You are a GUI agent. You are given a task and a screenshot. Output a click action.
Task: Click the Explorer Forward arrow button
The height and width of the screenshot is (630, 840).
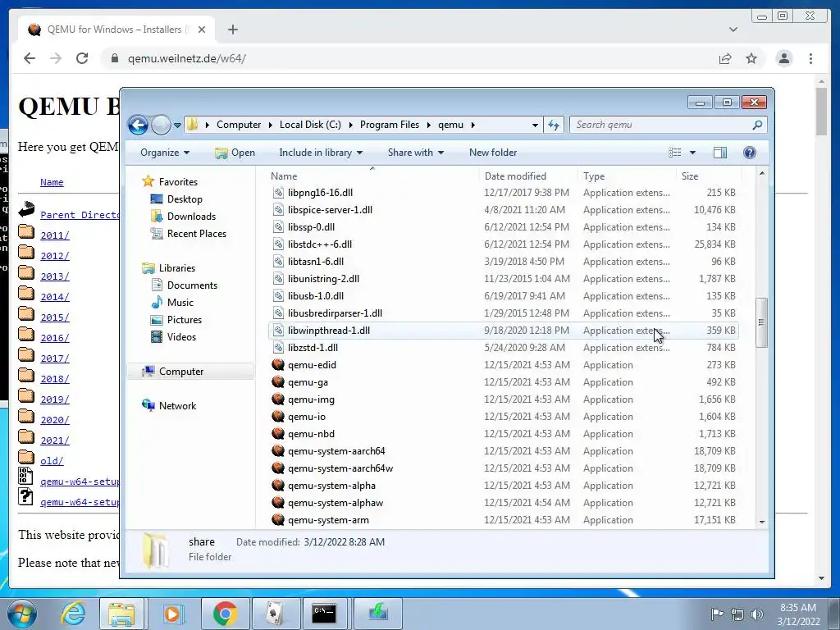(x=161, y=125)
